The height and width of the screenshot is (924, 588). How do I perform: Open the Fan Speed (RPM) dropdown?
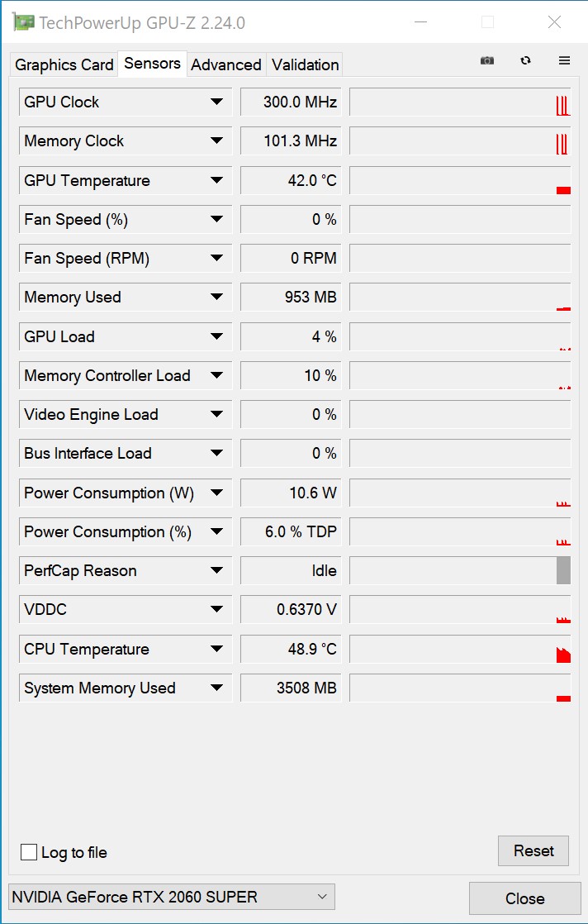[x=216, y=258]
